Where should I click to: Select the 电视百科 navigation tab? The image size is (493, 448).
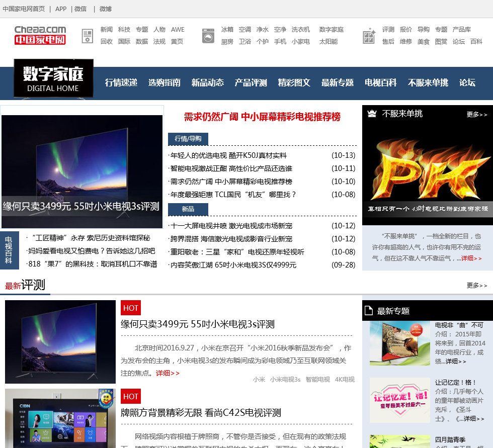(x=381, y=82)
